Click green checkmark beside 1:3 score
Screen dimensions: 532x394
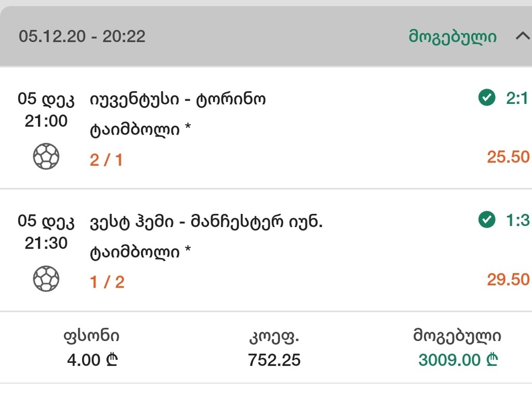(x=487, y=220)
